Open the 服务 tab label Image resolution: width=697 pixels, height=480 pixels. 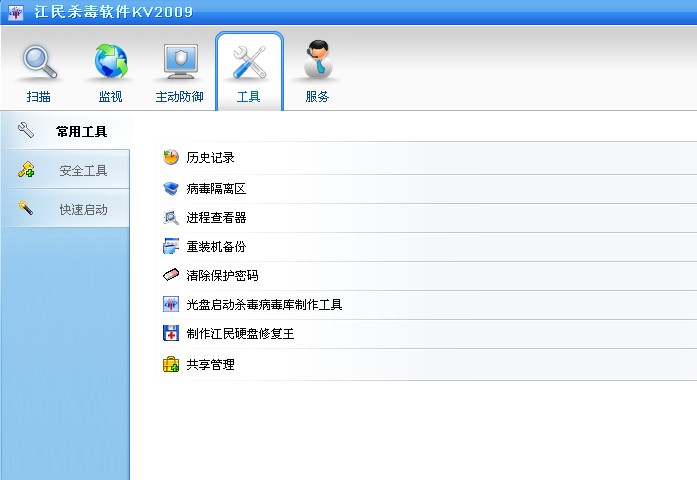[x=317, y=96]
